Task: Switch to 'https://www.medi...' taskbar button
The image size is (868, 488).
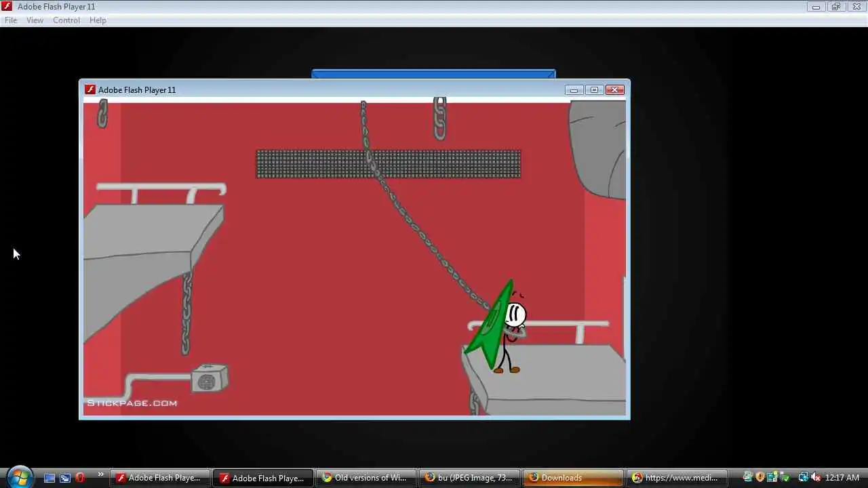Action: [x=677, y=478]
